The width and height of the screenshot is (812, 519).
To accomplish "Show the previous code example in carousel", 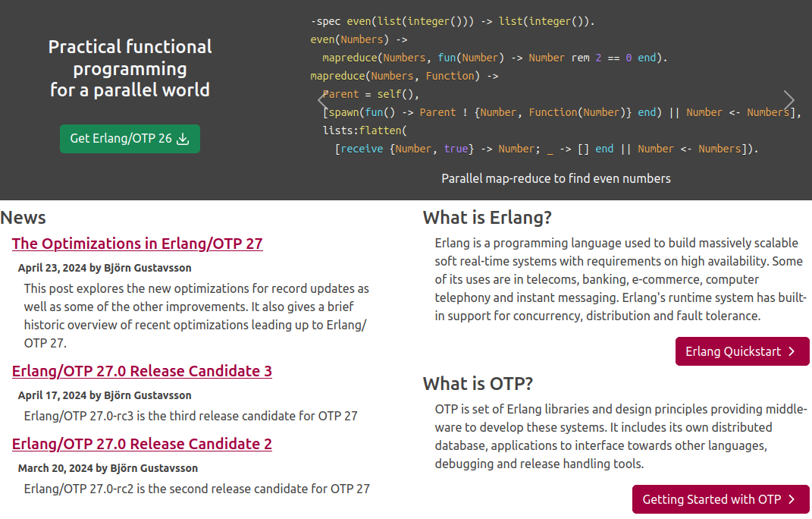I will (x=323, y=100).
